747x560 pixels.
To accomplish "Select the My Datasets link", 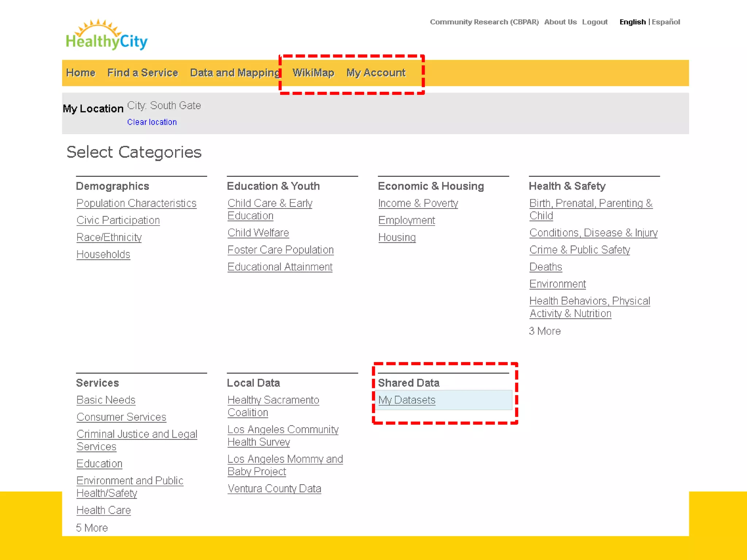I will pos(407,400).
